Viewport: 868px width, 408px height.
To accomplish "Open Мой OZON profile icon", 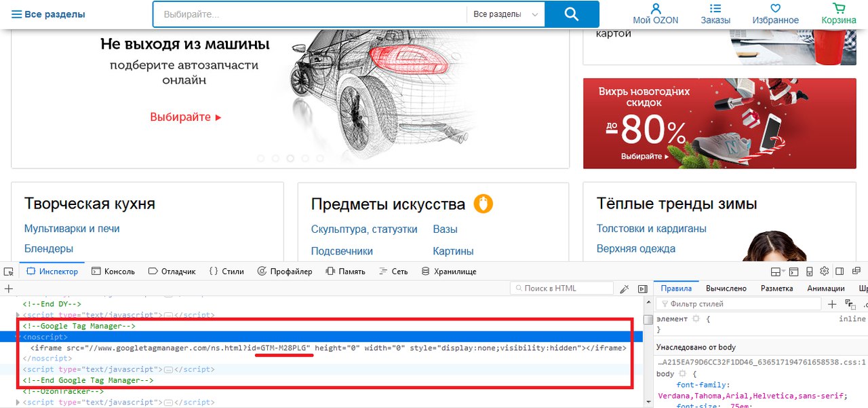I will pos(656,9).
